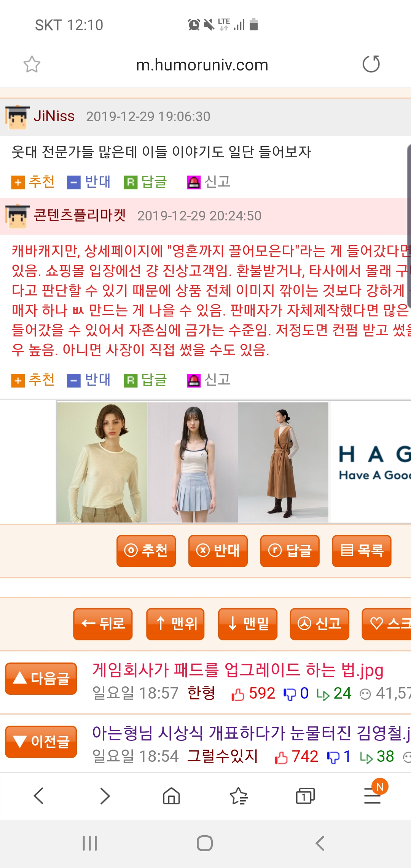Click the orange 목록 list button
Screen dimensions: 411x868
coord(362,551)
